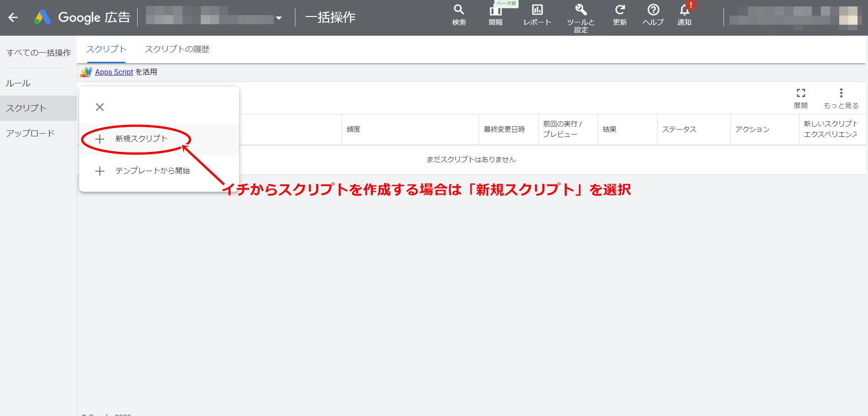Switch to the スクリプトの履歴 tab
868x416 pixels.
pyautogui.click(x=177, y=49)
